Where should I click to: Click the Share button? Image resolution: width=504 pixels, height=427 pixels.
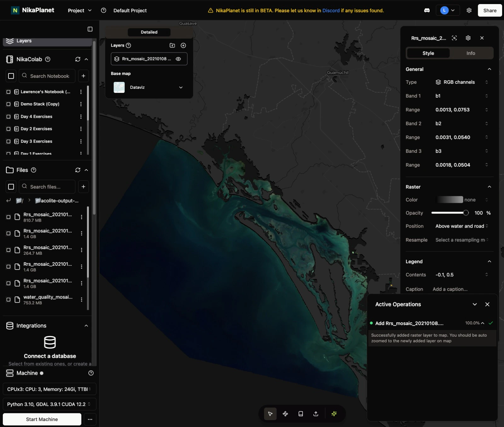[x=490, y=10]
